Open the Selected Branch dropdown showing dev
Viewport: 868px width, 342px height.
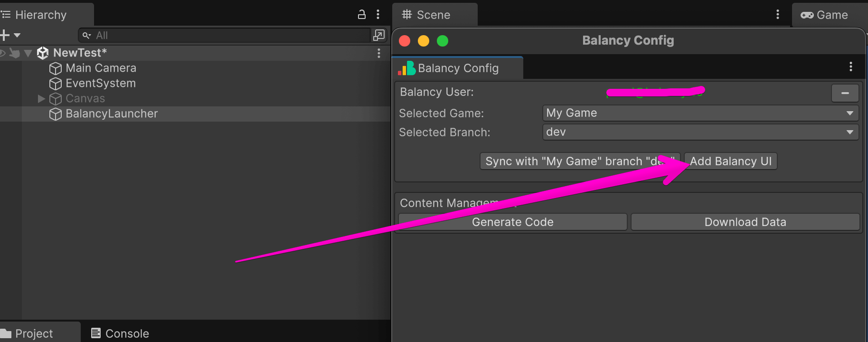pos(700,132)
